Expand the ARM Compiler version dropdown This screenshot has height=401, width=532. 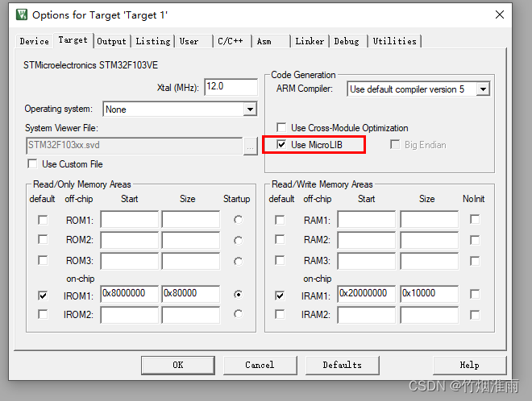[x=483, y=89]
